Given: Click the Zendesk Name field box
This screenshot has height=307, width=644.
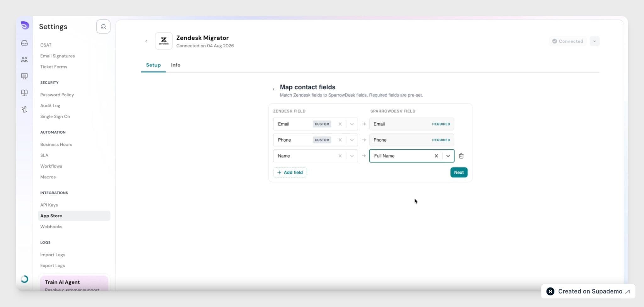Looking at the screenshot, I should click(315, 156).
